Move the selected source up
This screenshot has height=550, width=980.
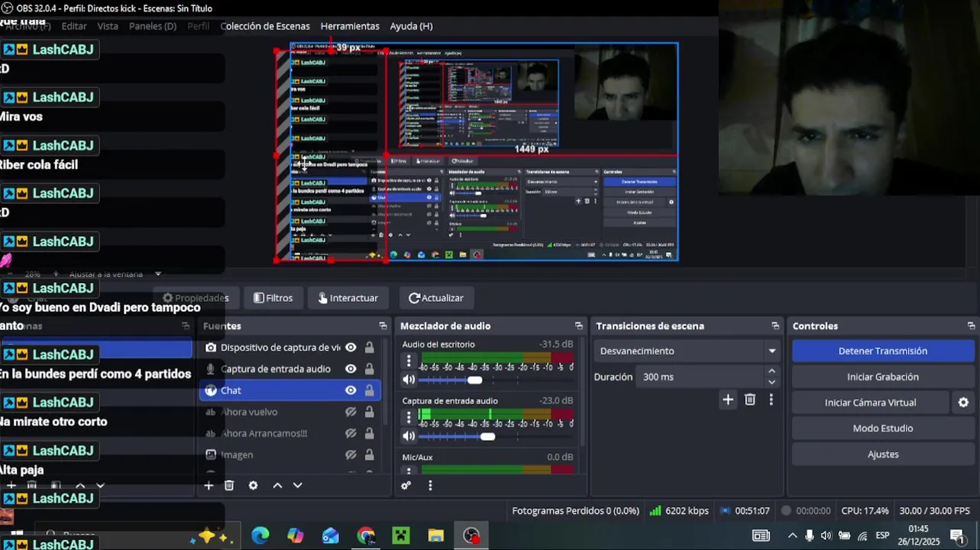pyautogui.click(x=277, y=485)
